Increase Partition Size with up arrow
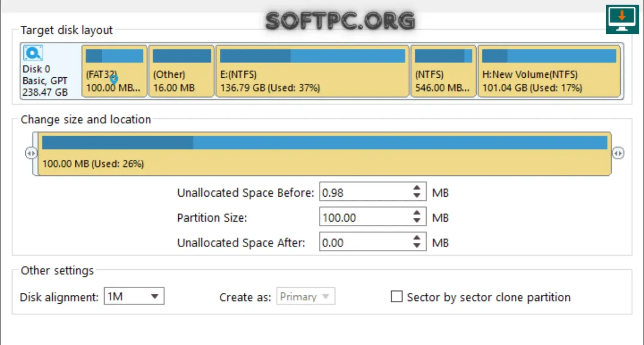This screenshot has width=644, height=345. 417,213
